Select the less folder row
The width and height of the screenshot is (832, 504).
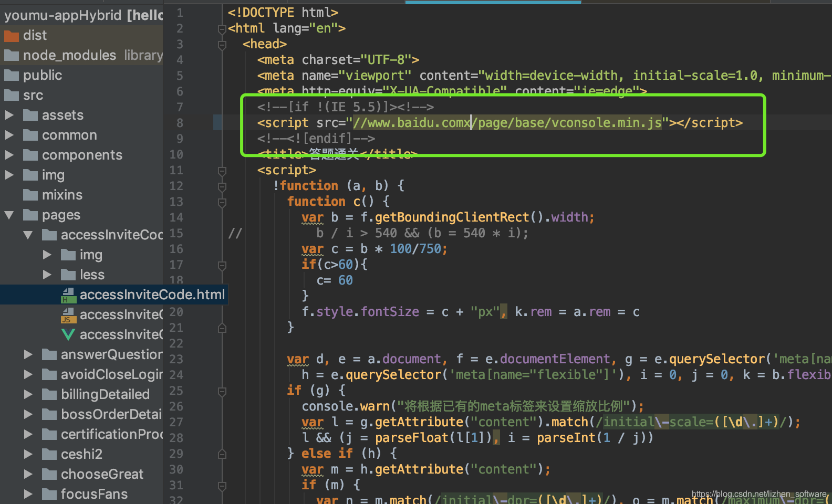[x=81, y=275]
